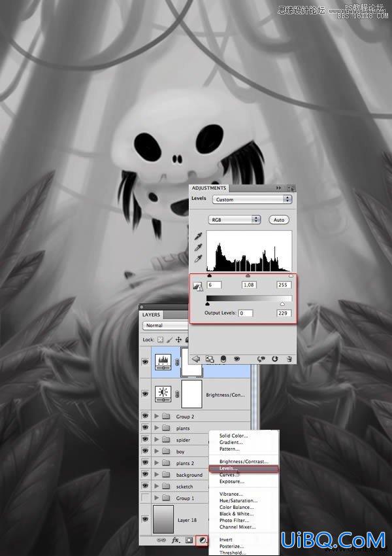The image size is (392, 556).
Task: Expand the boy folder
Action: click(x=156, y=451)
